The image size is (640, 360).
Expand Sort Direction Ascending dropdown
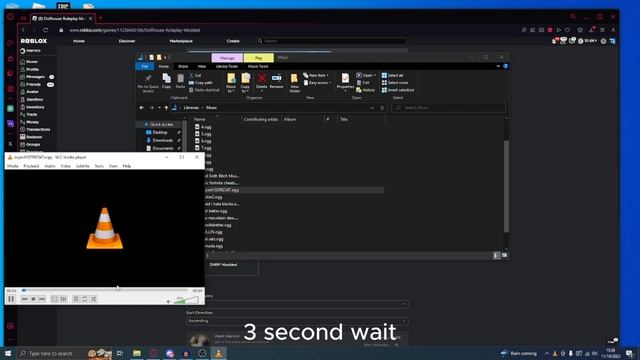297,321
